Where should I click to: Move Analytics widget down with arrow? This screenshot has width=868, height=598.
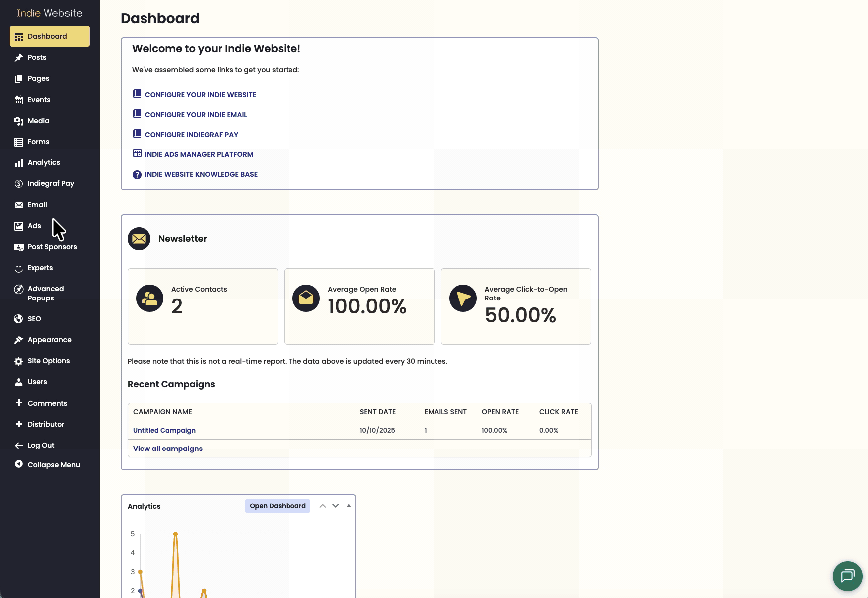(x=336, y=506)
